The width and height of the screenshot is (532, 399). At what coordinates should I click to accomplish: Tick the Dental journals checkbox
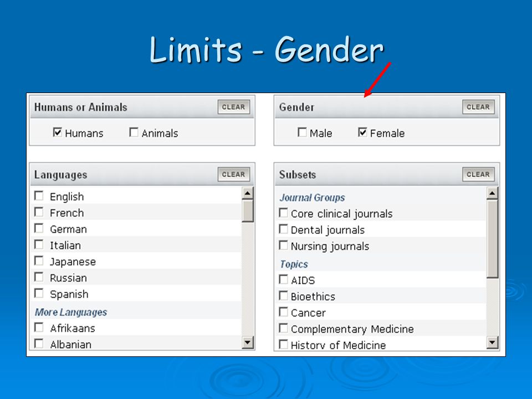(283, 229)
